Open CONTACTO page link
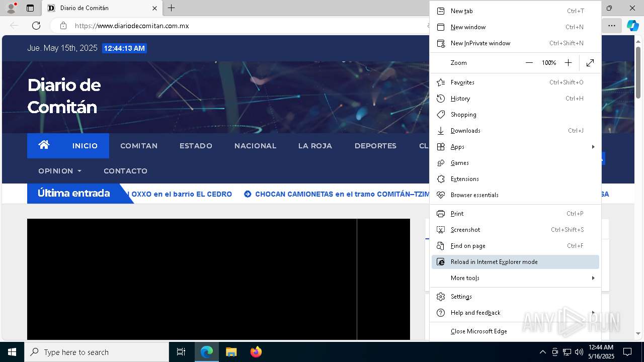Screen dimensions: 644x362 tap(125, 171)
